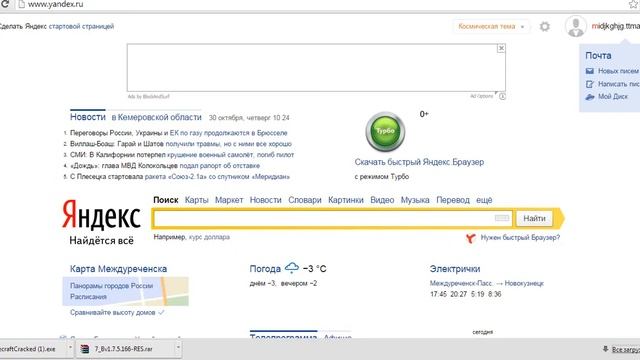The width and height of the screenshot is (640, 360).
Task: Click the Все загрузки link in downloads bar
Action: click(x=625, y=349)
